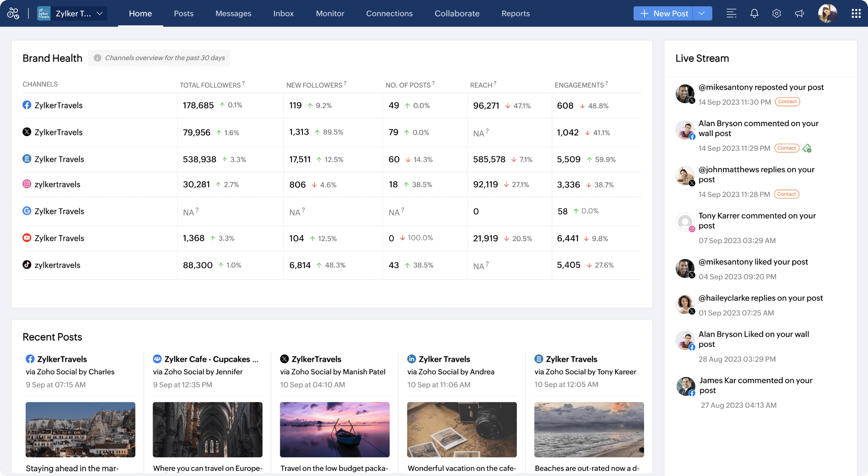
Task: Click the New Post button
Action: point(663,13)
